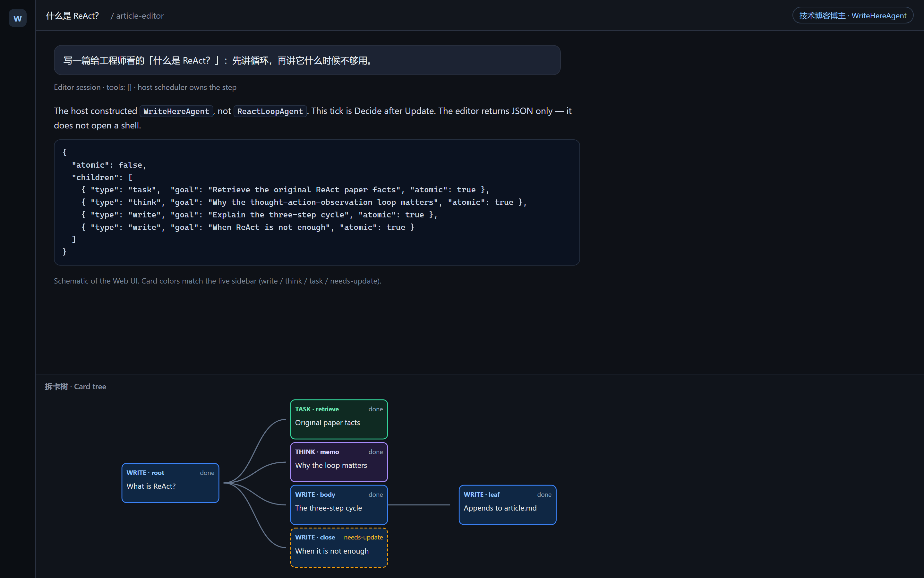Click JSON line 'When ReAct is not enough'

tap(247, 227)
